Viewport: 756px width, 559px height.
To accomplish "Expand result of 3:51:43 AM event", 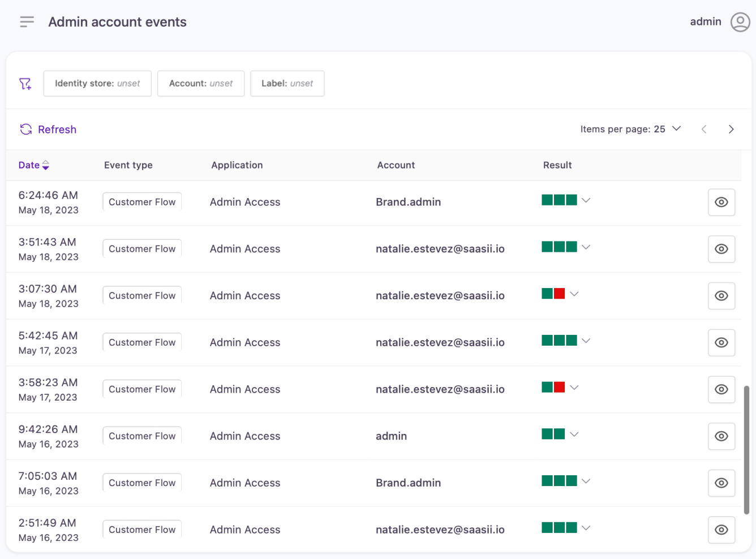I will [586, 247].
